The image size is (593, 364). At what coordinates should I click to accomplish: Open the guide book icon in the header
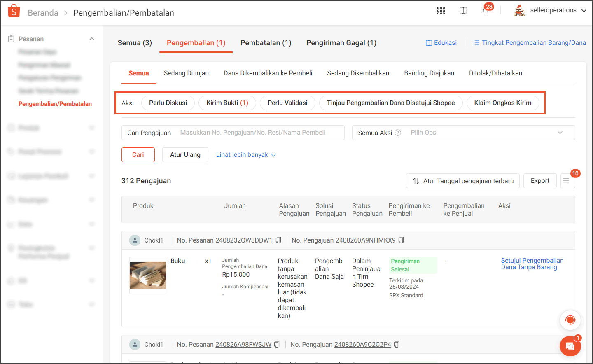pos(463,10)
